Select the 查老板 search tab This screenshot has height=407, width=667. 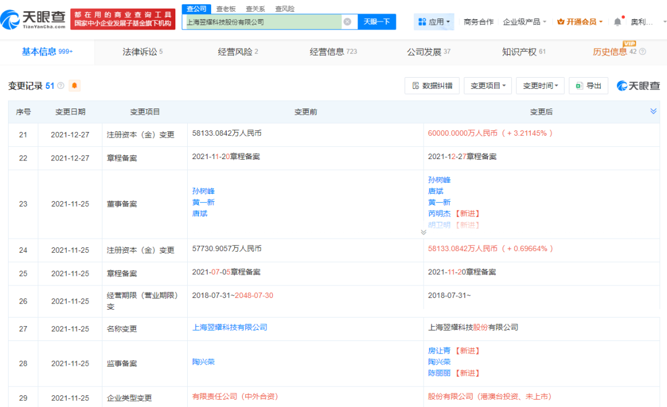click(x=225, y=8)
